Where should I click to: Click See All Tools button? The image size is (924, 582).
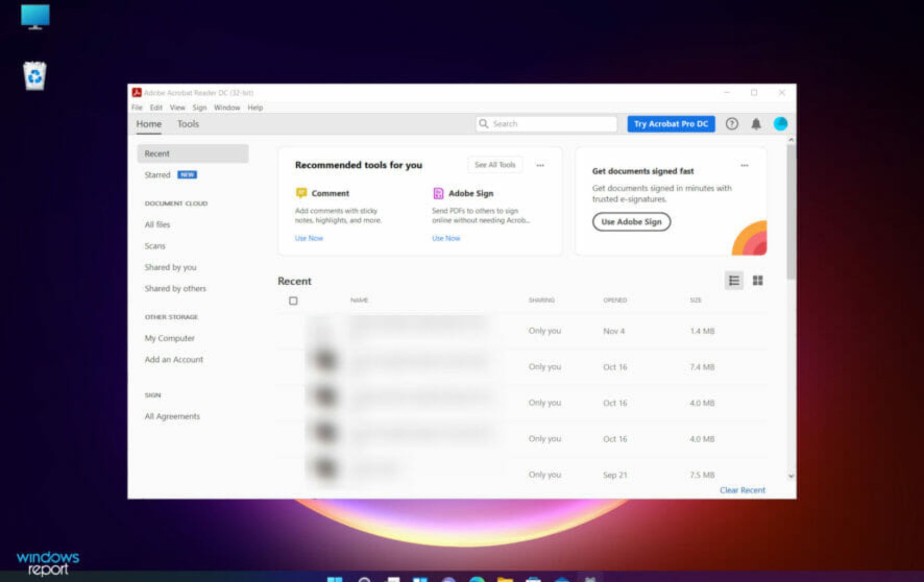point(495,165)
